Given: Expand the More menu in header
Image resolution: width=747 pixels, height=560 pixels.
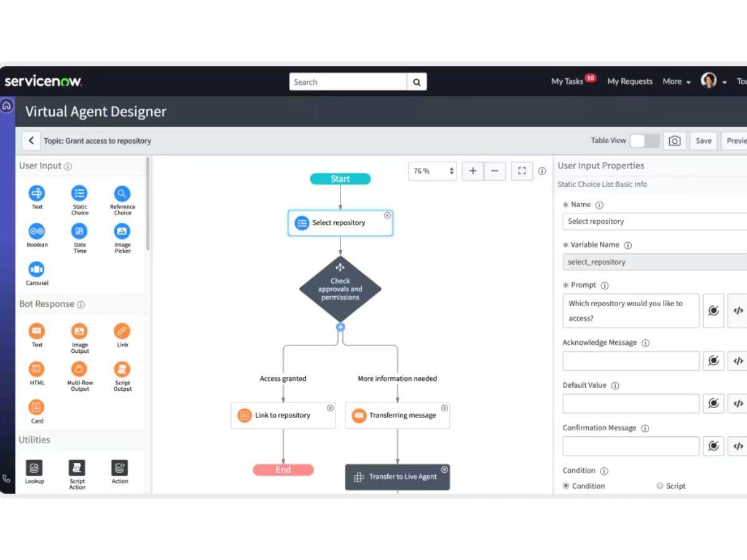Looking at the screenshot, I should tap(677, 82).
